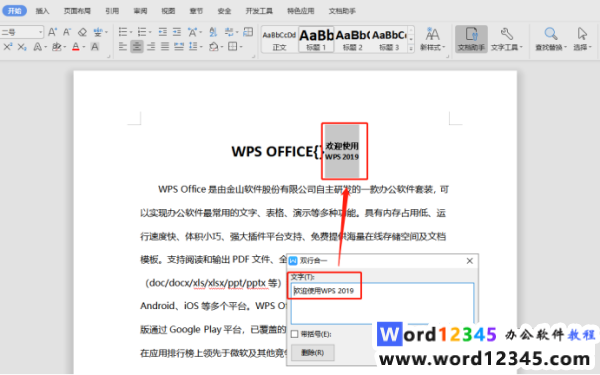This screenshot has width=600, height=375.
Task: Open the 文字工具 wrench tool
Action: 506,39
